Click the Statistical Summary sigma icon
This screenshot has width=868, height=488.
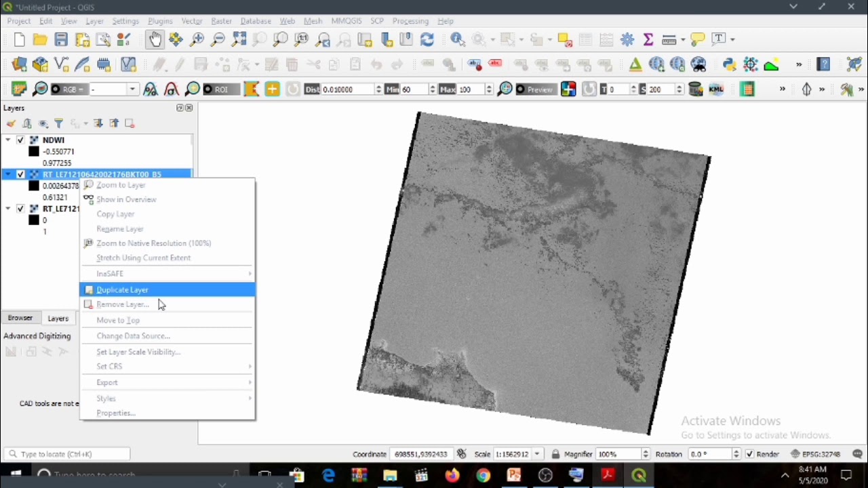coord(648,39)
